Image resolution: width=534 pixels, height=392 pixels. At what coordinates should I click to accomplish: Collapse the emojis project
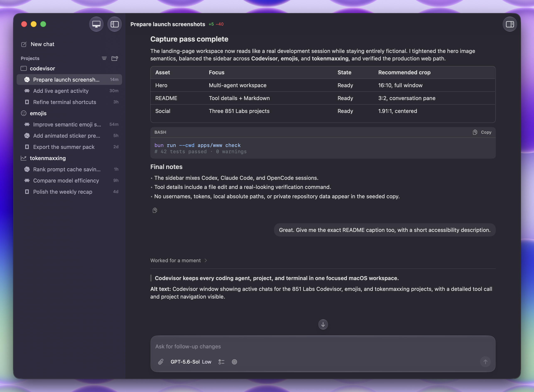tap(38, 113)
